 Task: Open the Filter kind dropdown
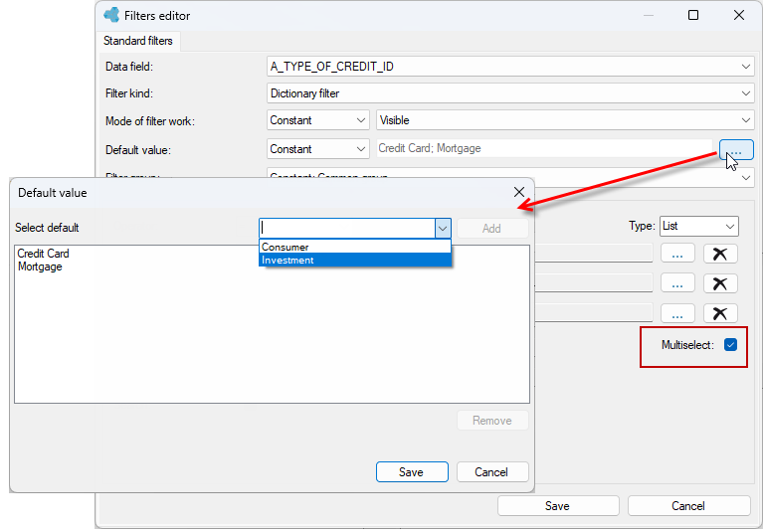click(745, 93)
